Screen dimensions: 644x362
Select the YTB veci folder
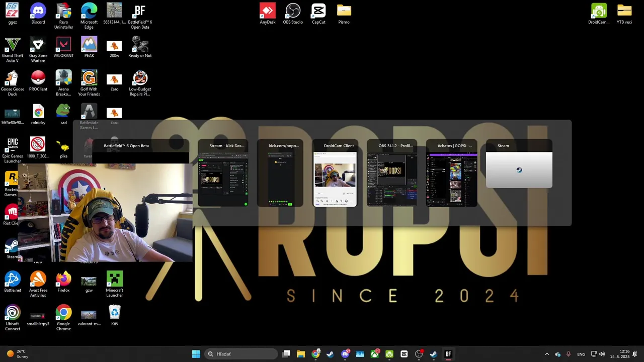tap(624, 14)
